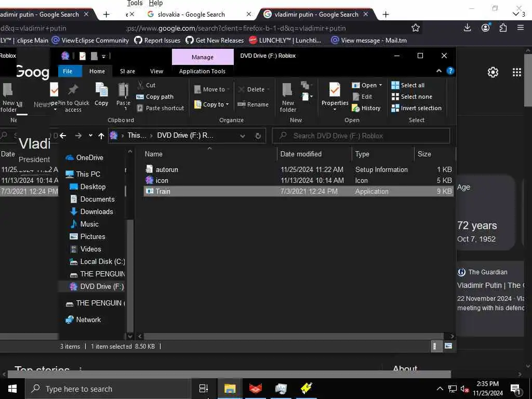Viewport: 532px width, 399px height.
Task: Switch to large icons view in status bar
Action: coord(448,346)
